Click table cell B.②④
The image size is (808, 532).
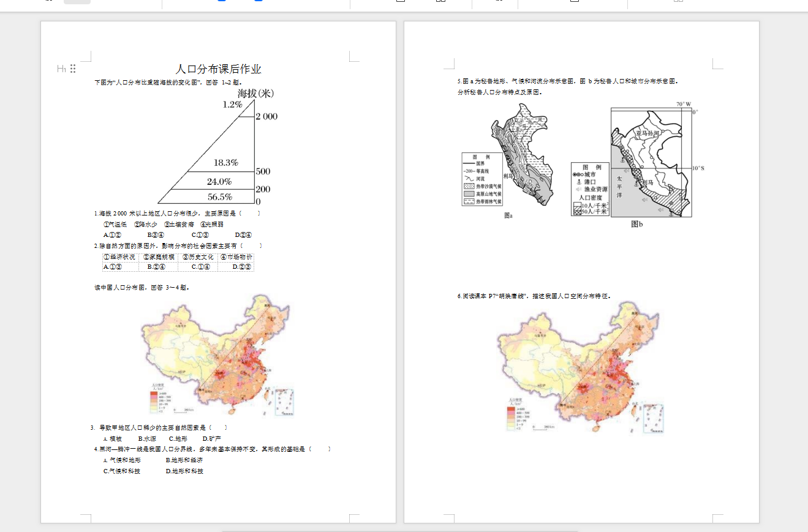[x=159, y=267]
